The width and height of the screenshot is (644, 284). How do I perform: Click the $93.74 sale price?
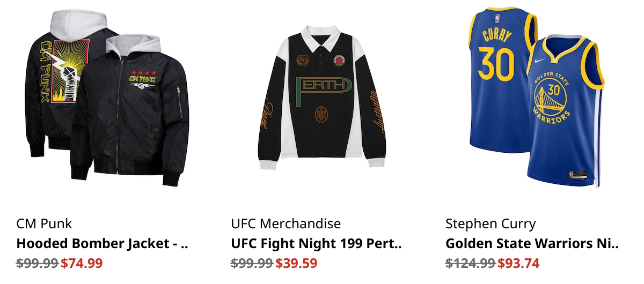[518, 263]
